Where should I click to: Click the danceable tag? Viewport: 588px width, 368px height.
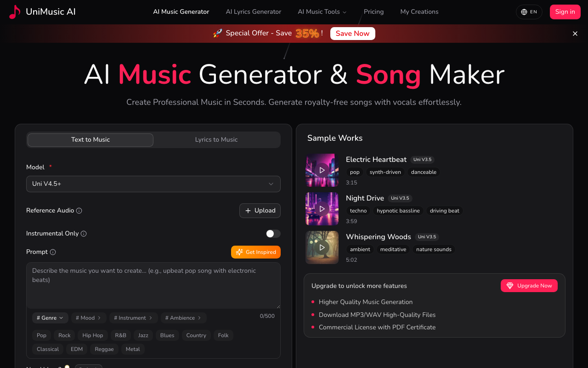[424, 172]
